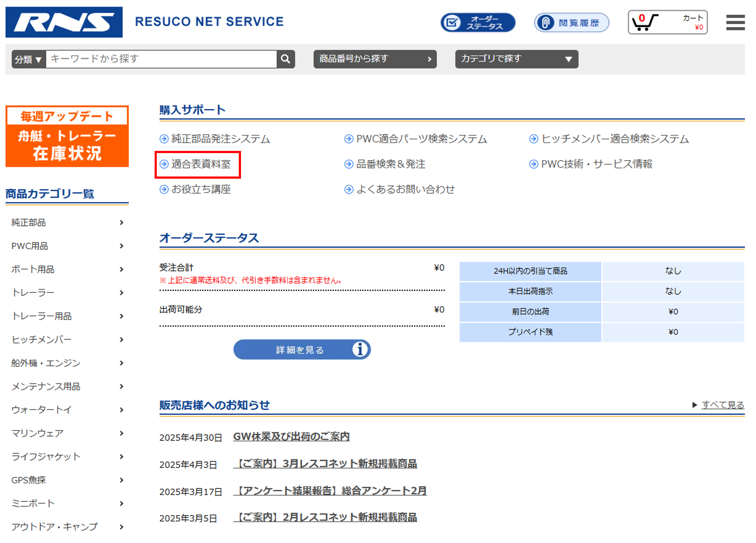Click the magnifying glass search icon
Screen dimensions: 756x543
point(285,59)
